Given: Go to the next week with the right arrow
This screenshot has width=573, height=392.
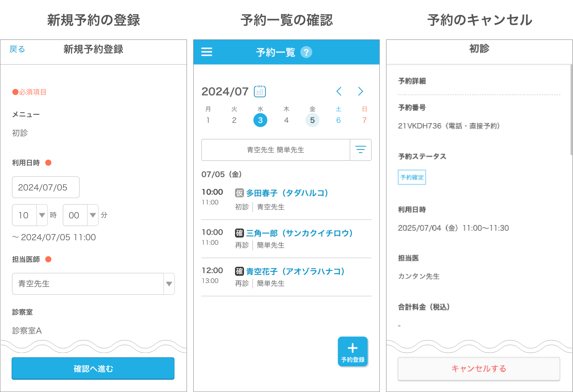Looking at the screenshot, I should [x=361, y=91].
